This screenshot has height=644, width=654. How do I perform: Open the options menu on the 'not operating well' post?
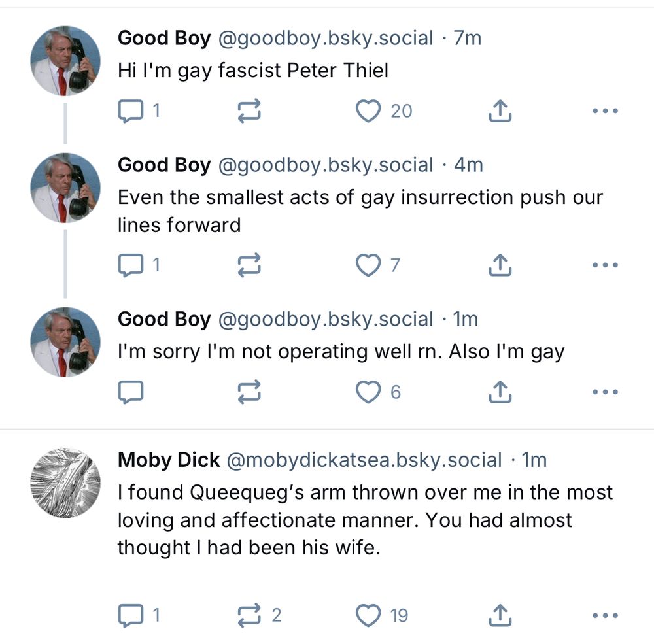(606, 391)
